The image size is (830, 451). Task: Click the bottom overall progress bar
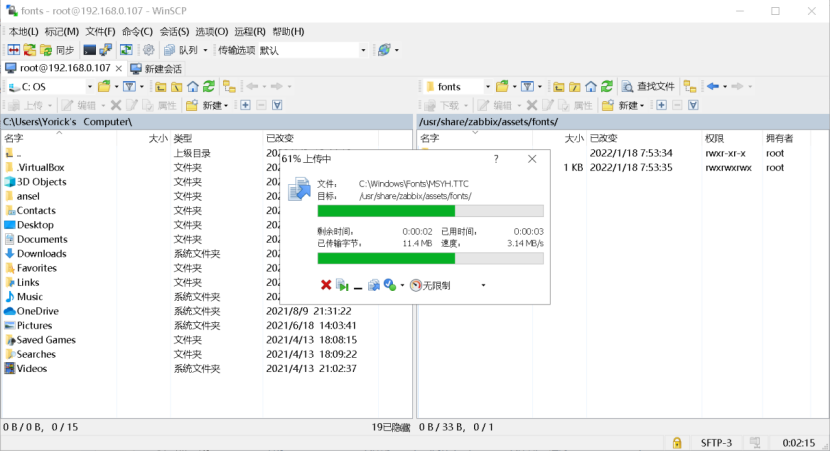click(x=430, y=258)
